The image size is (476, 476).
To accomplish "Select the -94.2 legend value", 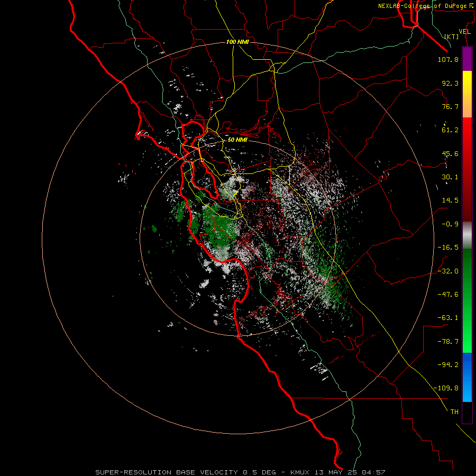I will pos(448,365).
